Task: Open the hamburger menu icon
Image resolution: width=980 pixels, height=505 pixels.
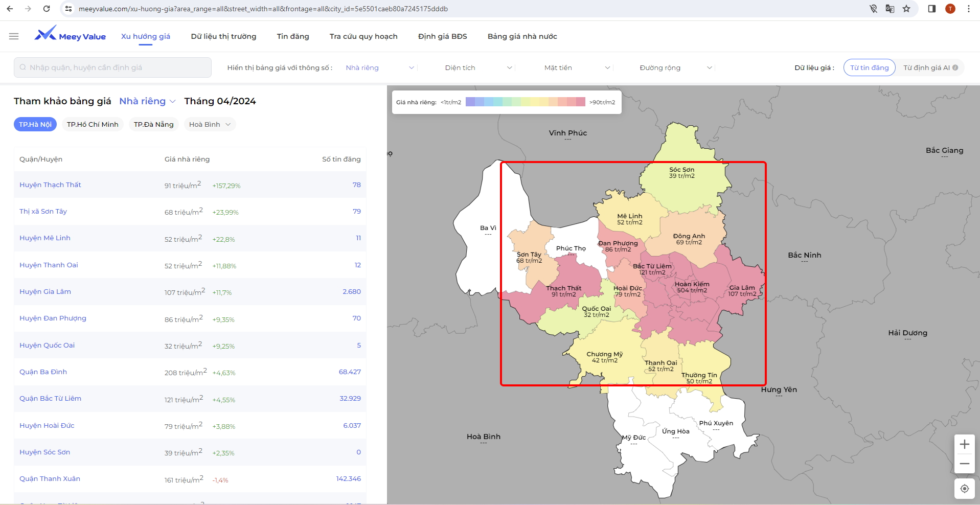Action: pos(14,36)
